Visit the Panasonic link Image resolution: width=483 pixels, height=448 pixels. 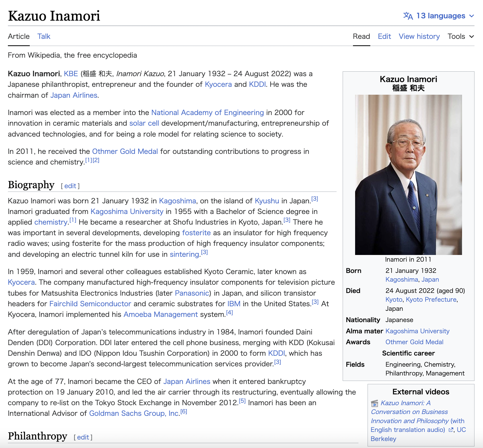[x=192, y=293]
